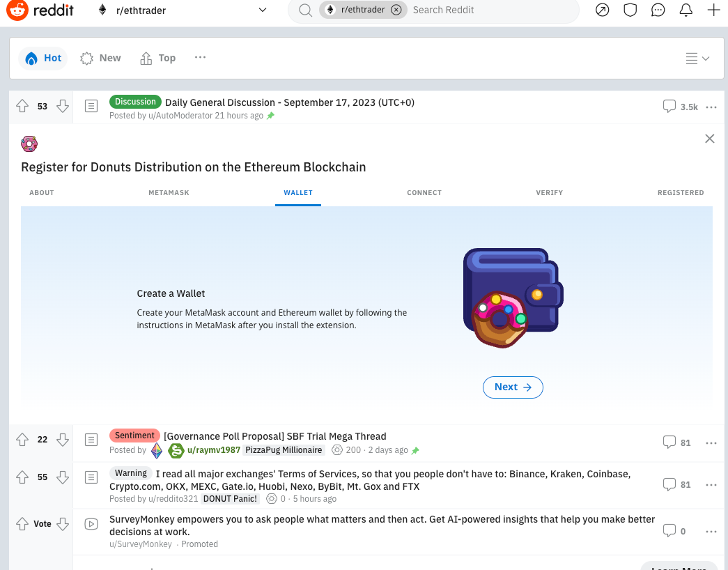
Task: Downvote the SBF Trial Mega Thread post
Action: [63, 440]
